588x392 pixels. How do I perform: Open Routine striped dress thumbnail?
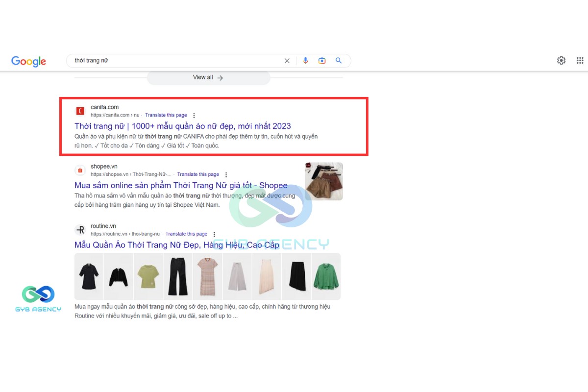coord(207,276)
